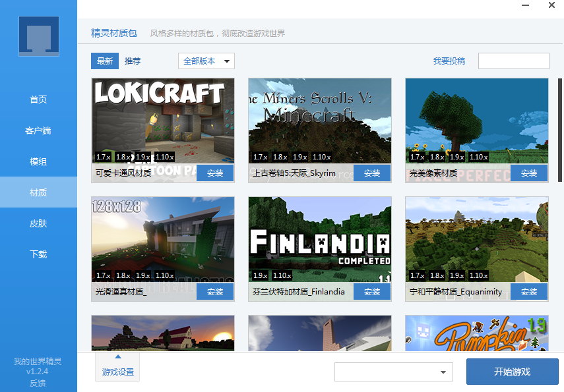Screen dimensions: 564x392
Task: Open the 下载 downloads section
Action: pos(38,254)
